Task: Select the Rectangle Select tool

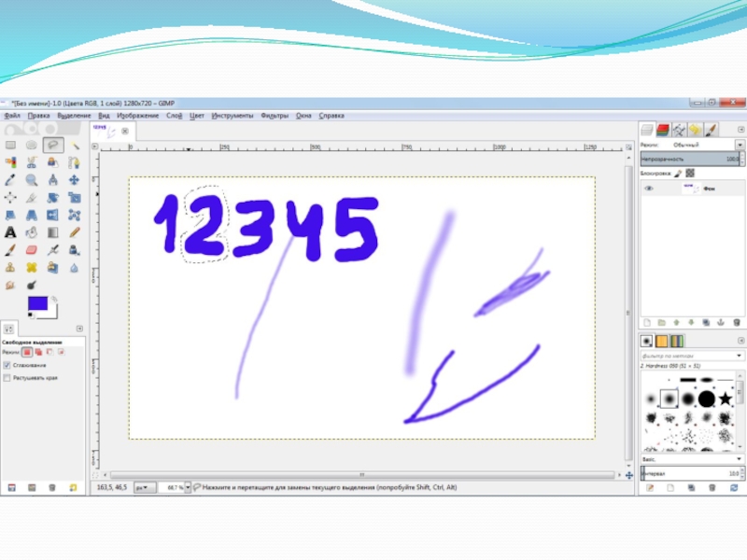Action: pos(10,145)
